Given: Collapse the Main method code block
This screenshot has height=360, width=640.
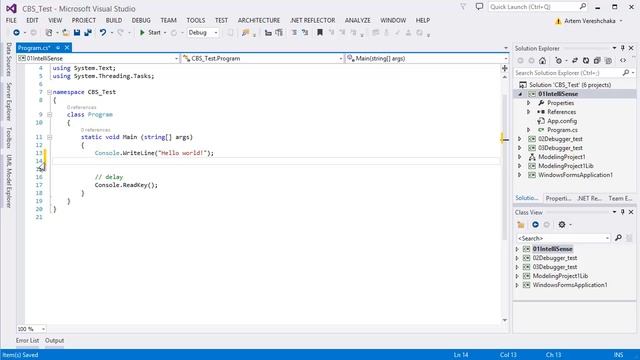Looking at the screenshot, I should pos(49,137).
